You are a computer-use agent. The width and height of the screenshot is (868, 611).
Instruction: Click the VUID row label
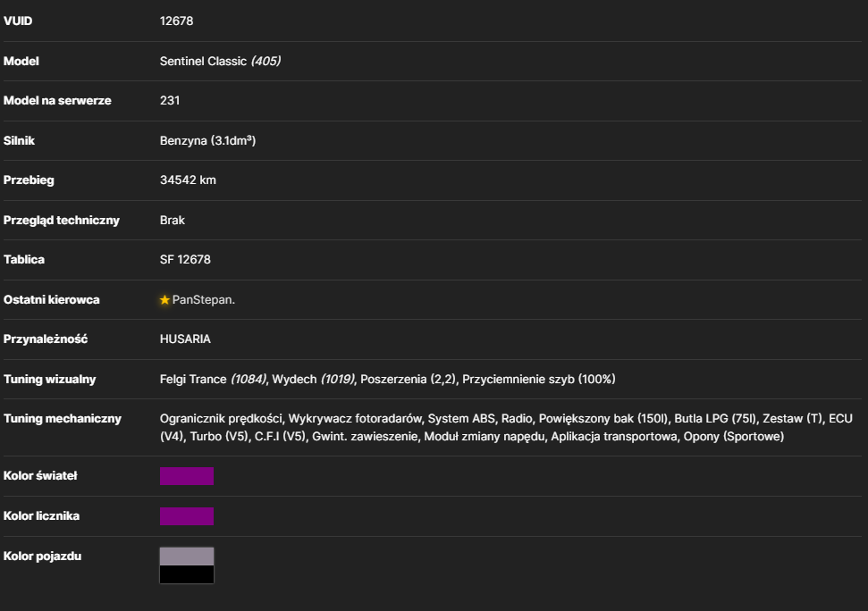click(x=18, y=21)
